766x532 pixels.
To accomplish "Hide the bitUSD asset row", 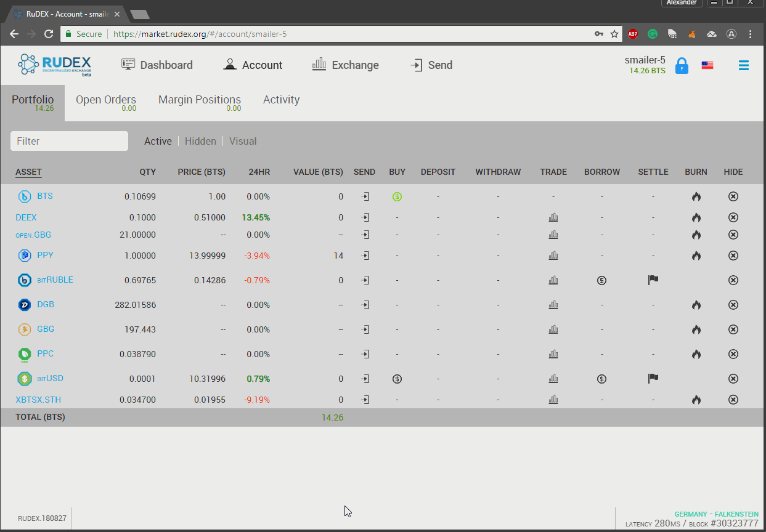I will coord(733,379).
